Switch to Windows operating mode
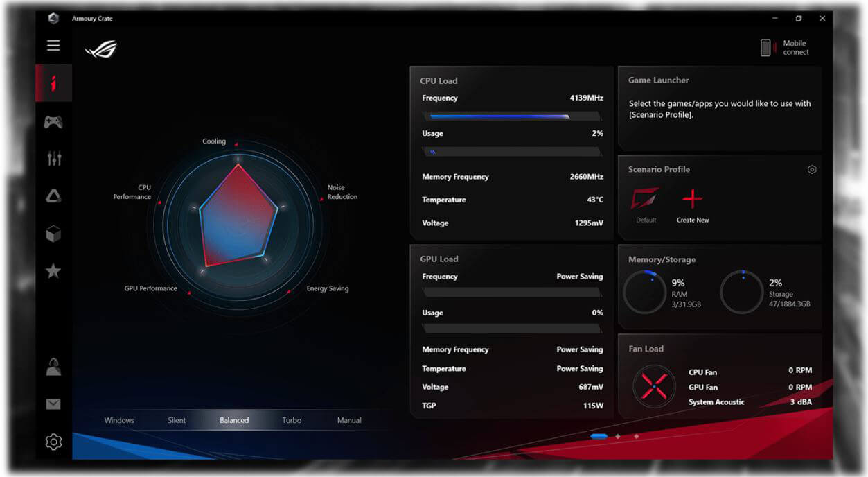Screen dimensions: 868x477 119,420
